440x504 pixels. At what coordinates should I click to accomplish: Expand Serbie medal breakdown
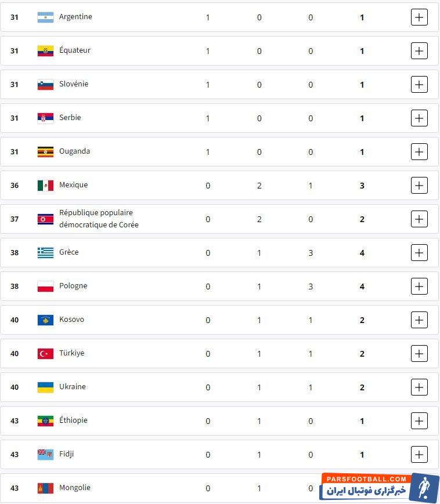click(419, 118)
